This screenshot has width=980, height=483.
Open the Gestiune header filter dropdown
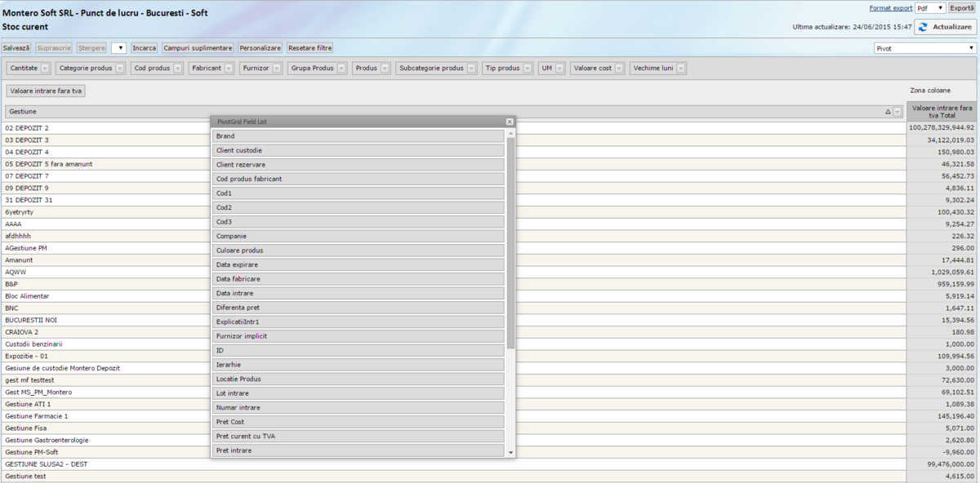(x=897, y=111)
